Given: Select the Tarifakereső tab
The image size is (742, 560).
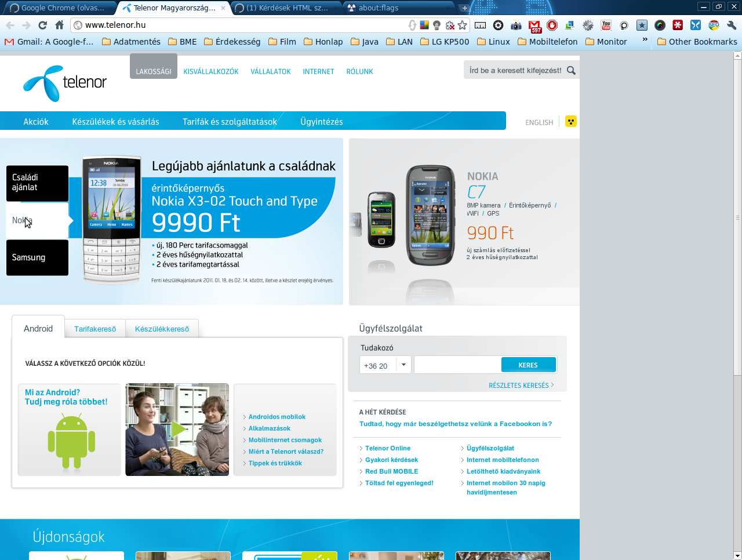Looking at the screenshot, I should [x=95, y=329].
